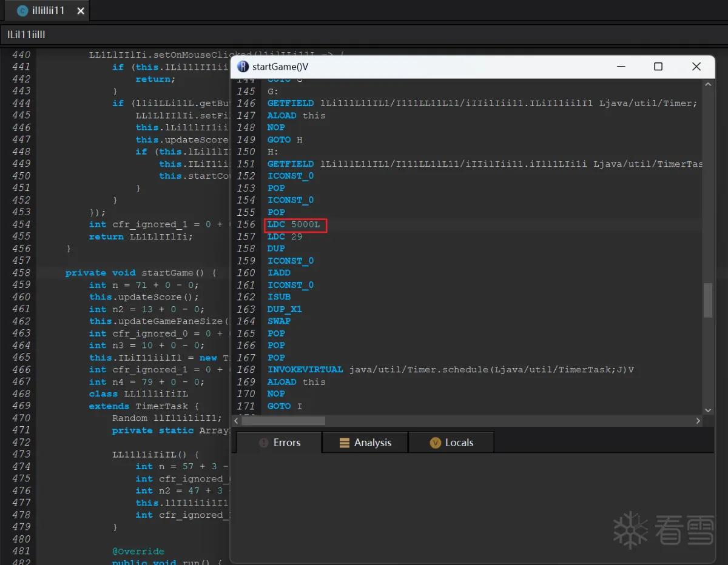
Task: Switch to the Analysis tab
Action: (365, 443)
